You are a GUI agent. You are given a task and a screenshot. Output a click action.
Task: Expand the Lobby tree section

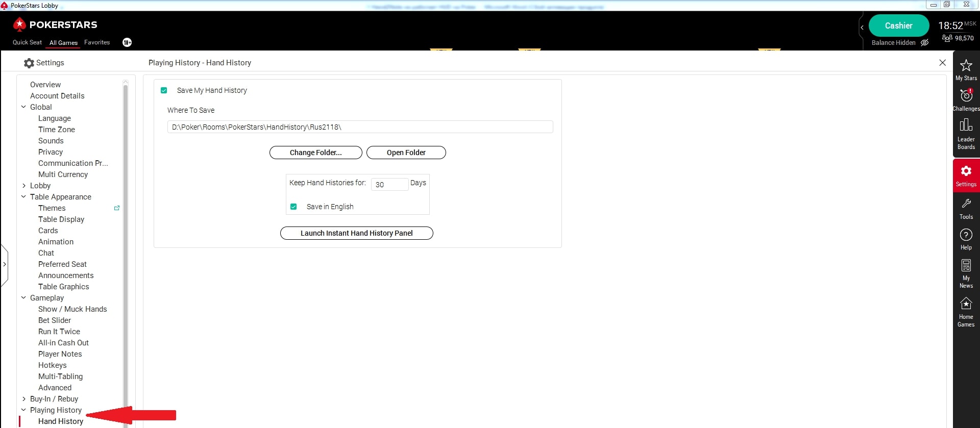coord(23,186)
